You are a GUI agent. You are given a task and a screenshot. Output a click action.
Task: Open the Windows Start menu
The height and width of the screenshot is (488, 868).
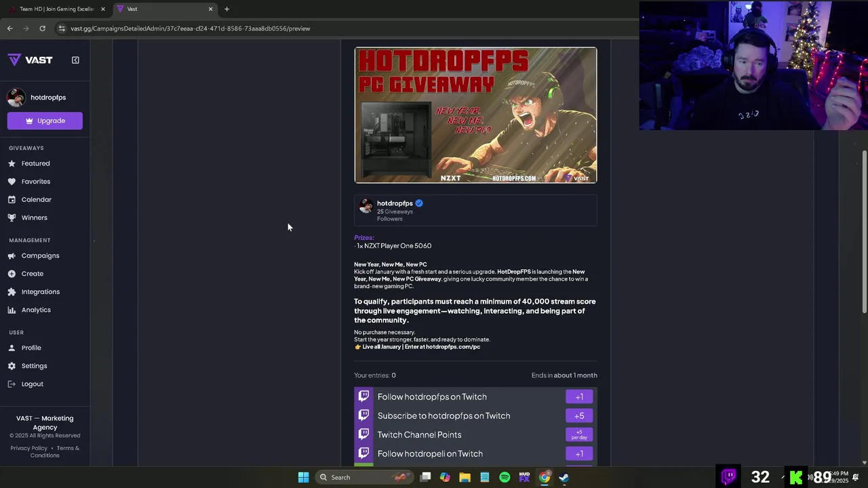pyautogui.click(x=303, y=477)
